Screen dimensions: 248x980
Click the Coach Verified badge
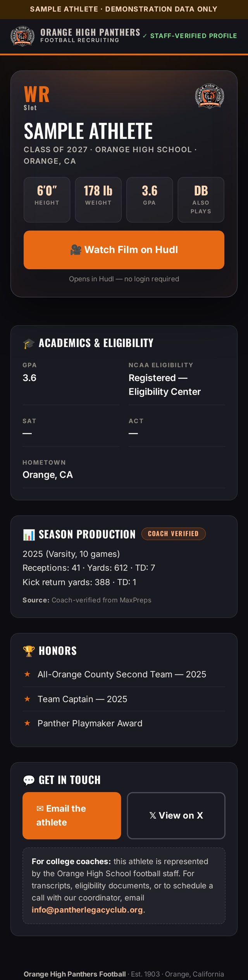click(173, 534)
